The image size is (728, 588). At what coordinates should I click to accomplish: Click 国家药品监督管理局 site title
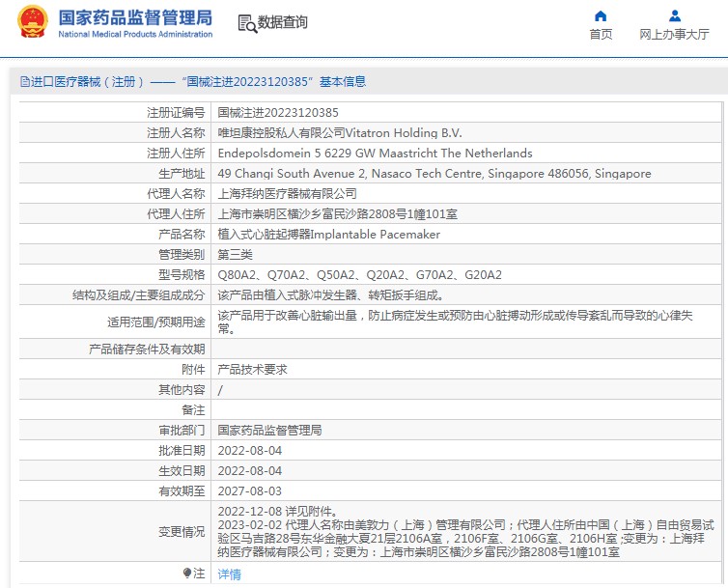135,17
